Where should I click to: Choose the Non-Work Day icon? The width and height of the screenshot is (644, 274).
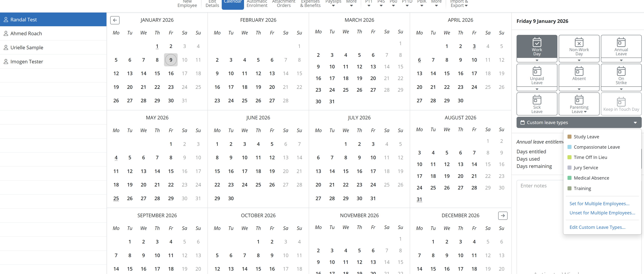pos(579,42)
